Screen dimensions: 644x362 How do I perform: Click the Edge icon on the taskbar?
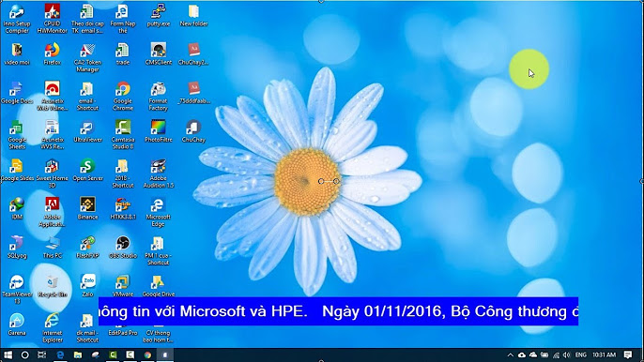click(60, 354)
